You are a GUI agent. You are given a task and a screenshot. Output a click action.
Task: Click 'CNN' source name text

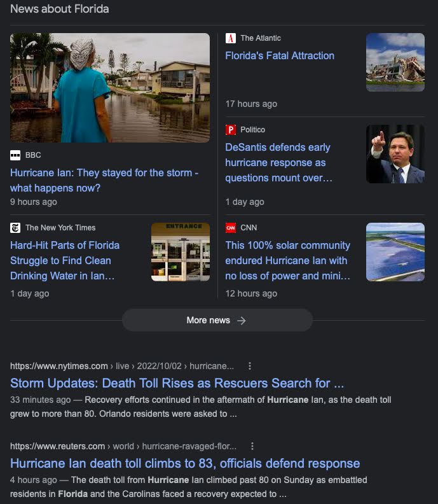[x=249, y=228]
